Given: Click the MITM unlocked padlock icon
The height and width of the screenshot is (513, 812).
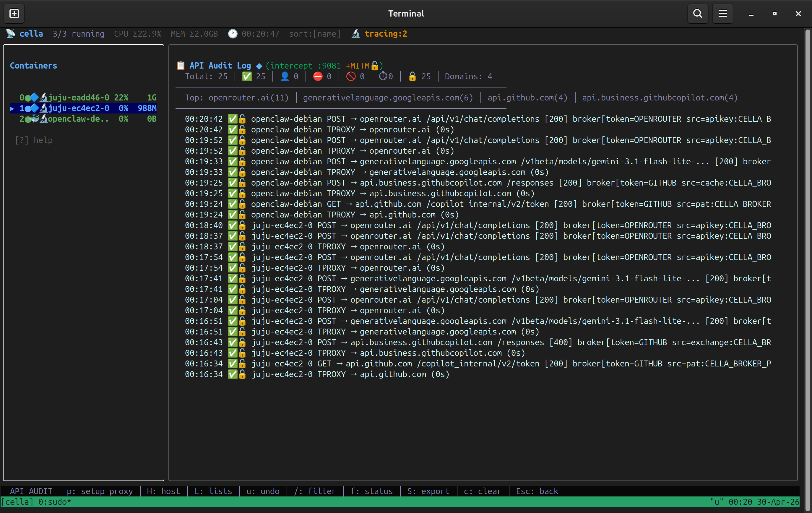Looking at the screenshot, I should point(374,65).
